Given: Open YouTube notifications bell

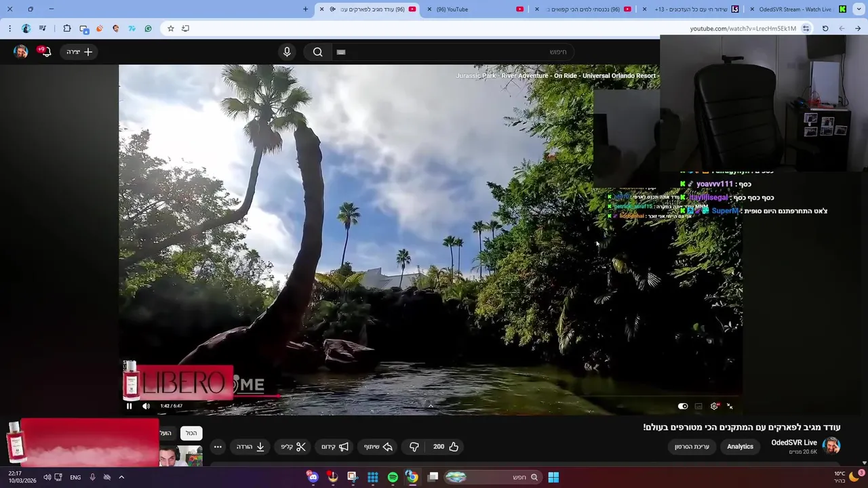Looking at the screenshot, I should pyautogui.click(x=45, y=52).
